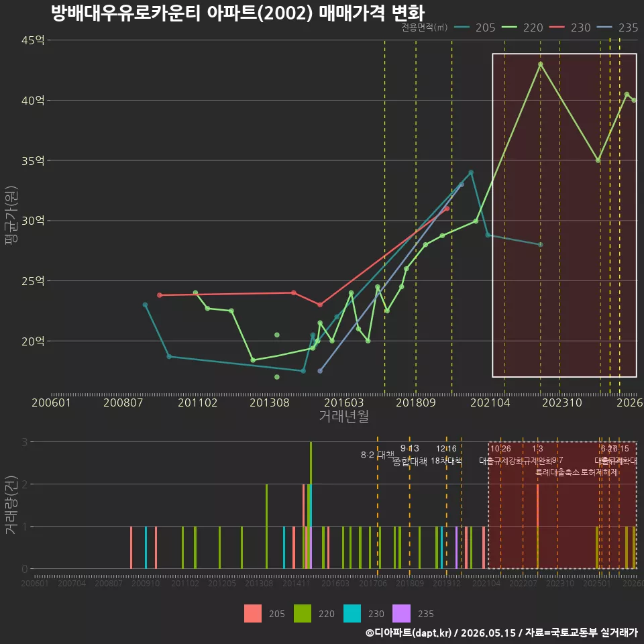
Task: Click the 전용면적(㎡) legend title
Action: point(424,28)
